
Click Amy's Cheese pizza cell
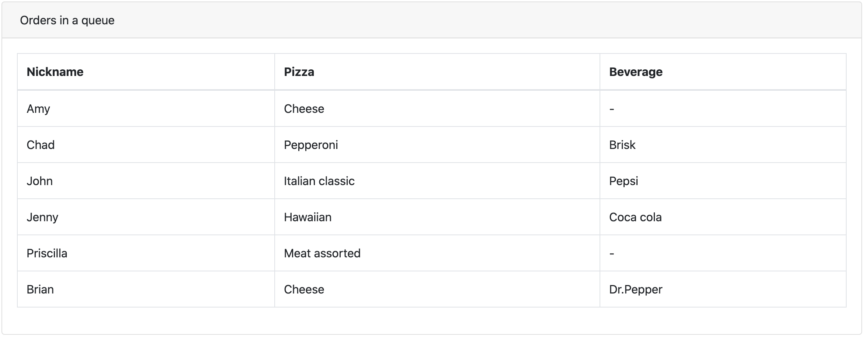(304, 109)
